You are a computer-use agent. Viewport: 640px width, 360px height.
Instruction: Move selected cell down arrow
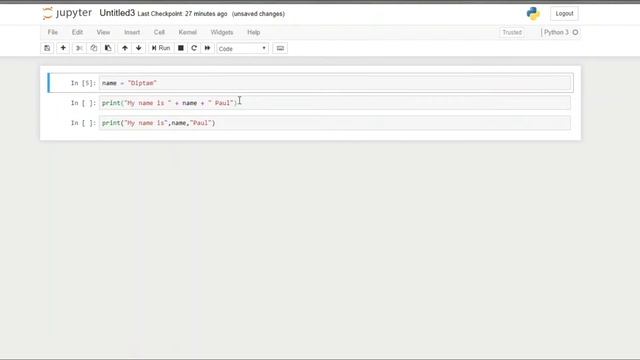[x=139, y=48]
